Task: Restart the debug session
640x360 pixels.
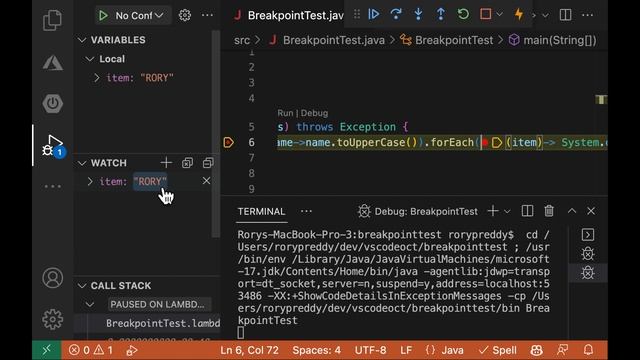Action: [463, 14]
